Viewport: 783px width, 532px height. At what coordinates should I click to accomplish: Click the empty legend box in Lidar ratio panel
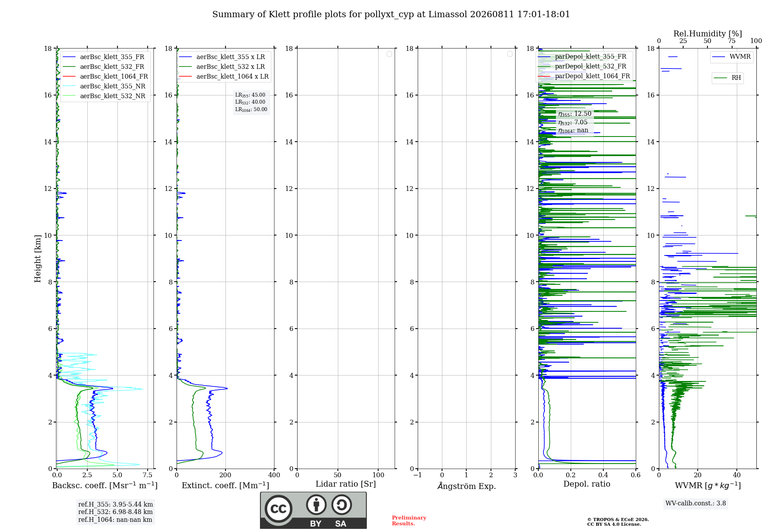[x=389, y=54]
